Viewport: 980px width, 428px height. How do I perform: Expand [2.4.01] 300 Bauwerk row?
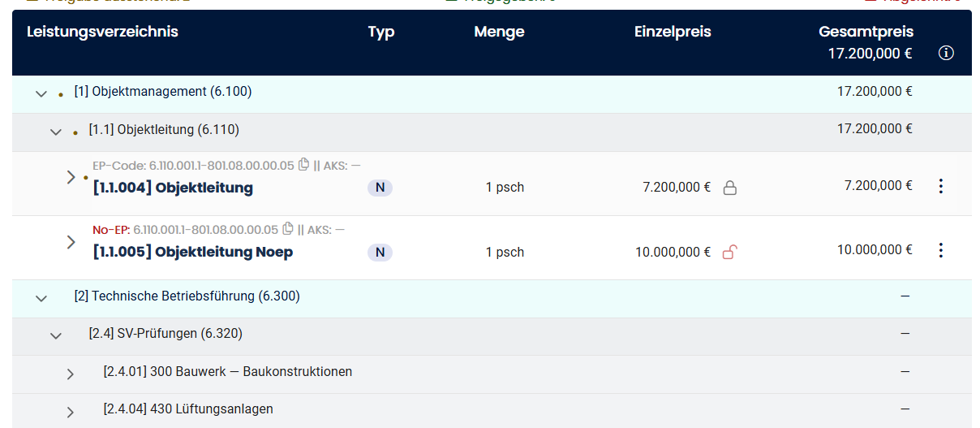pyautogui.click(x=71, y=374)
